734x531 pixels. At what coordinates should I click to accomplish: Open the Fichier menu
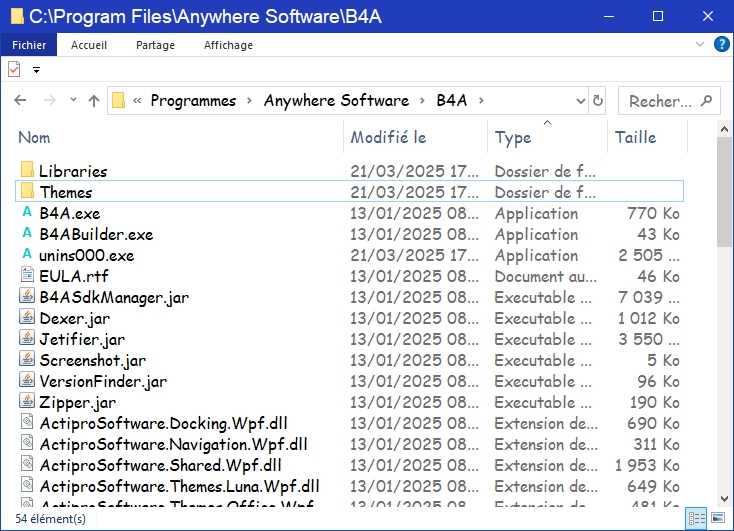click(29, 45)
